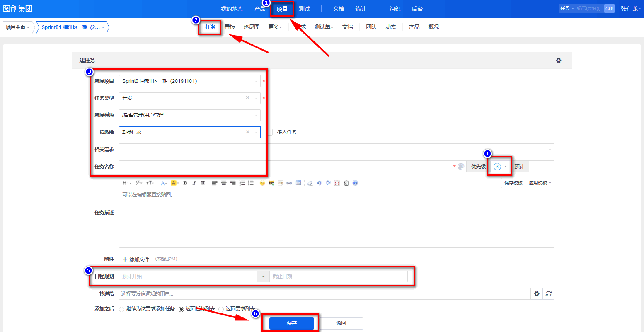Open form settings gear in header
The image size is (644, 332).
pos(559,60)
